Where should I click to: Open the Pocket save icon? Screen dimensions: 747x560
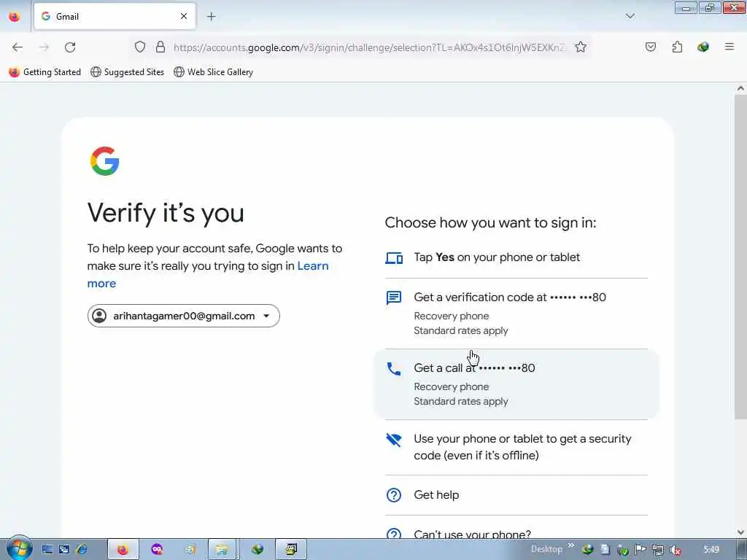(650, 47)
